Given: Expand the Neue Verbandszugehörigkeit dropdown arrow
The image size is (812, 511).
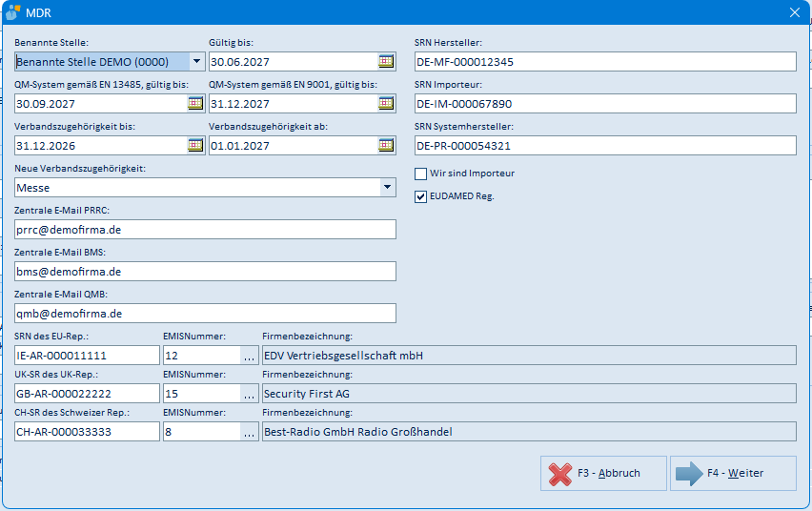Looking at the screenshot, I should click(387, 187).
